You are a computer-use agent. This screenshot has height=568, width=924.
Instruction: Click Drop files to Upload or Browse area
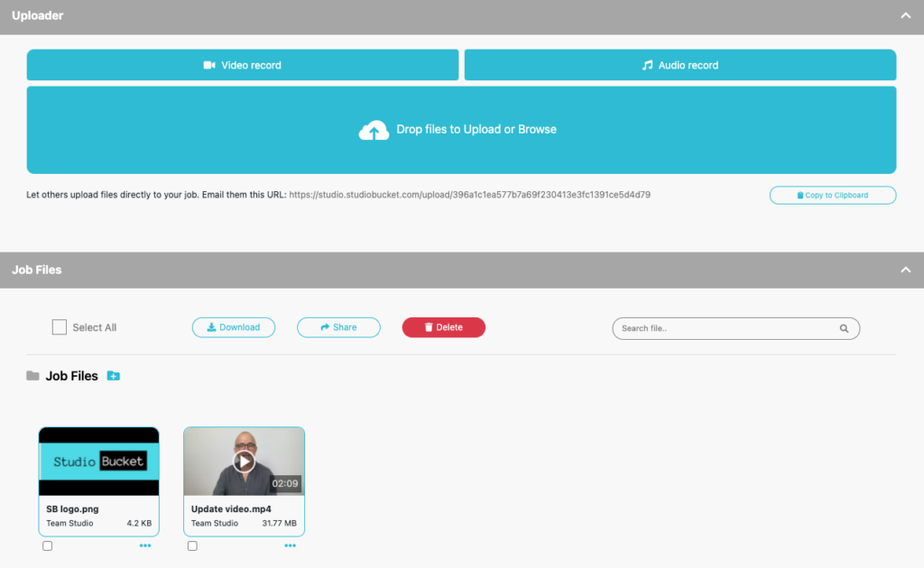(461, 130)
